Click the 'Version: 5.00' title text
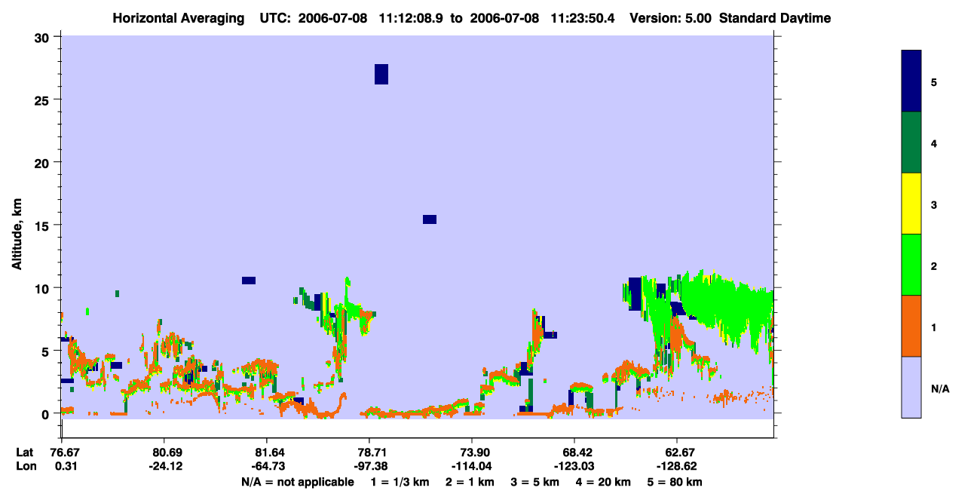This screenshot has height=503, width=980. pos(671,18)
